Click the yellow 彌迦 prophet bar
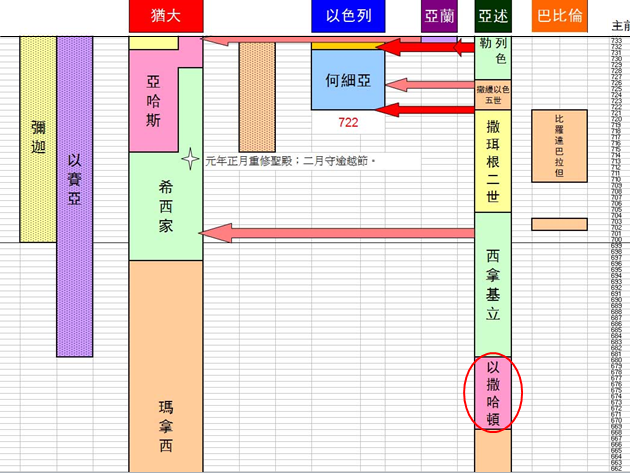This screenshot has width=630, height=473. 38,139
